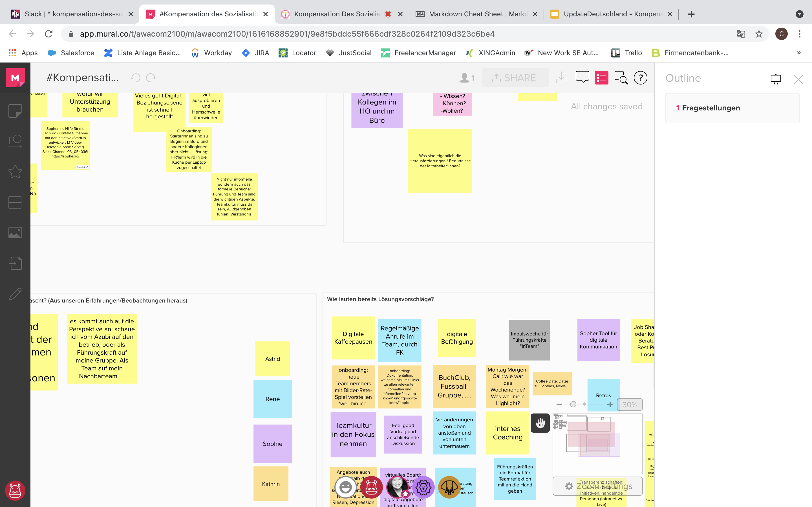Click the download mural icon
812x507 pixels.
coord(561,77)
